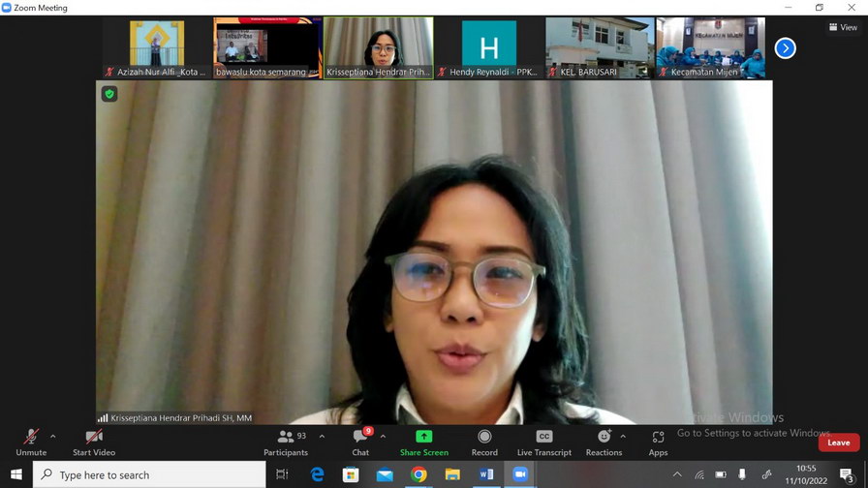Open the Participants panel
The width and height of the screenshot is (868, 488).
click(286, 442)
